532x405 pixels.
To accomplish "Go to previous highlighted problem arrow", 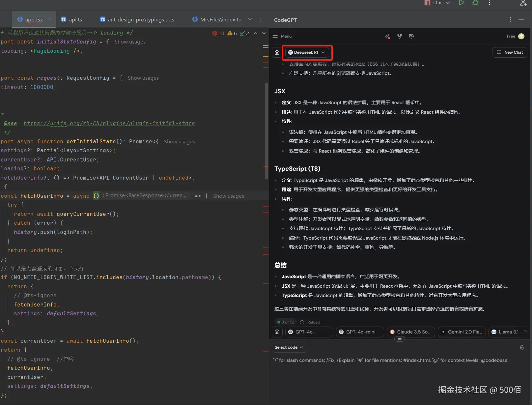I will [x=255, y=33].
